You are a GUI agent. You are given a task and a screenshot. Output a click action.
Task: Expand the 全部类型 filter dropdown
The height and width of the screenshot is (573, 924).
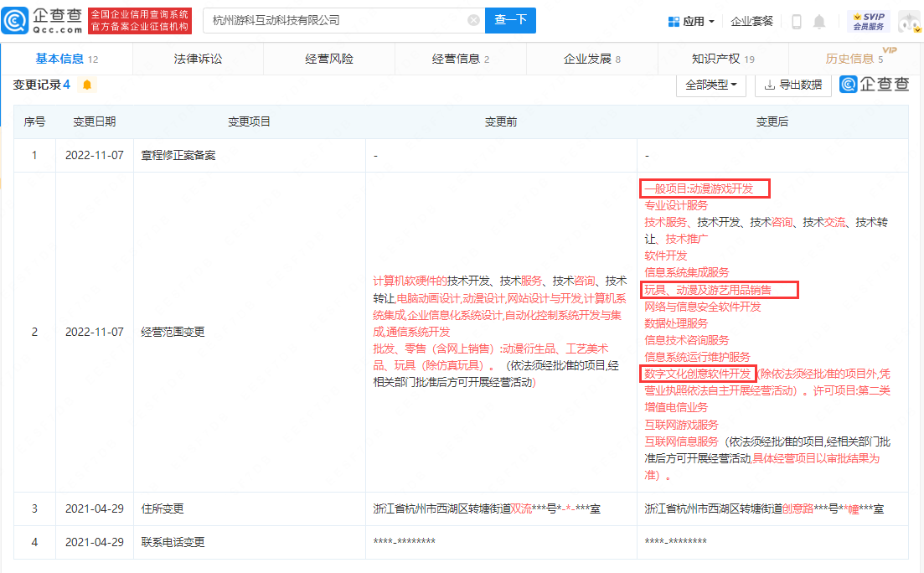pos(711,85)
